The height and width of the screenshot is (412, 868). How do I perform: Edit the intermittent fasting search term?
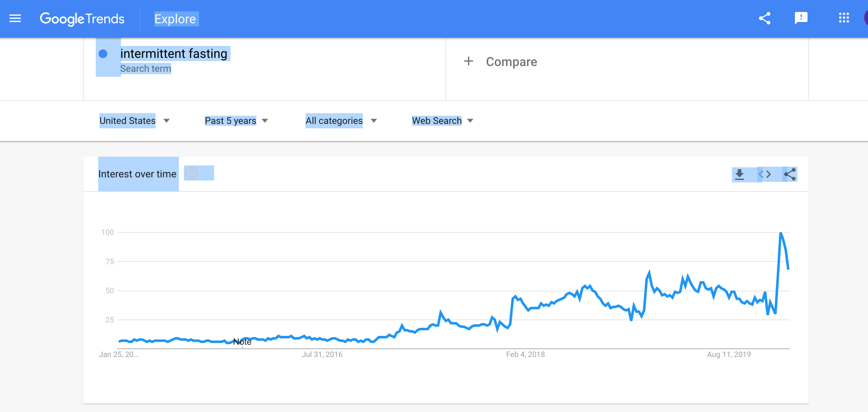click(x=174, y=53)
